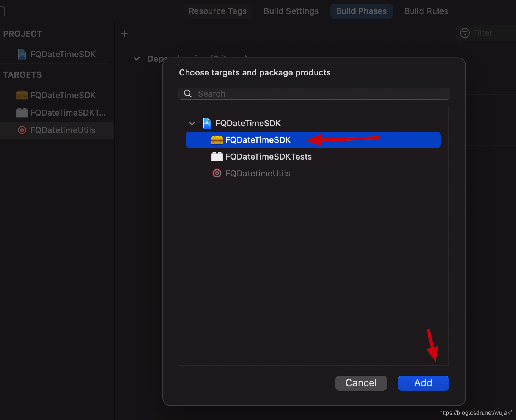Select the FQDateTimeSDKT… target in the sidebar
The height and width of the screenshot is (420, 516).
(57, 113)
